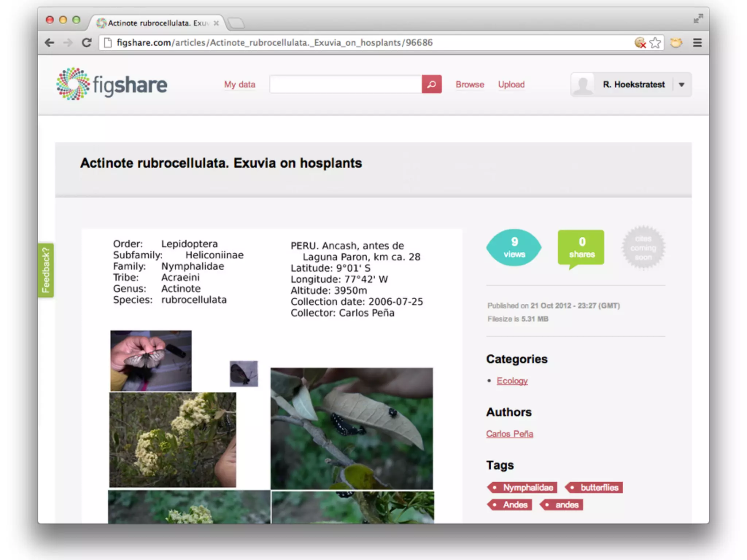The image size is (747, 560).
Task: Open the Upload page link
Action: (511, 84)
